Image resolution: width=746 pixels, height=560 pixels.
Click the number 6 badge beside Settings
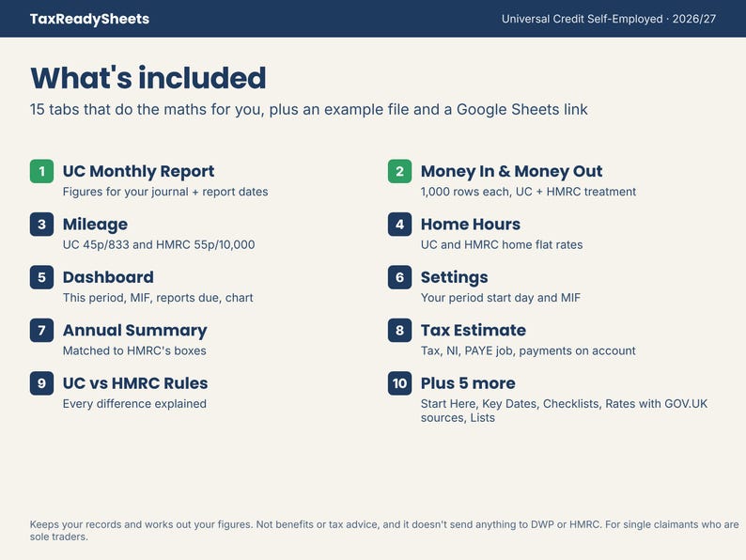(x=399, y=277)
